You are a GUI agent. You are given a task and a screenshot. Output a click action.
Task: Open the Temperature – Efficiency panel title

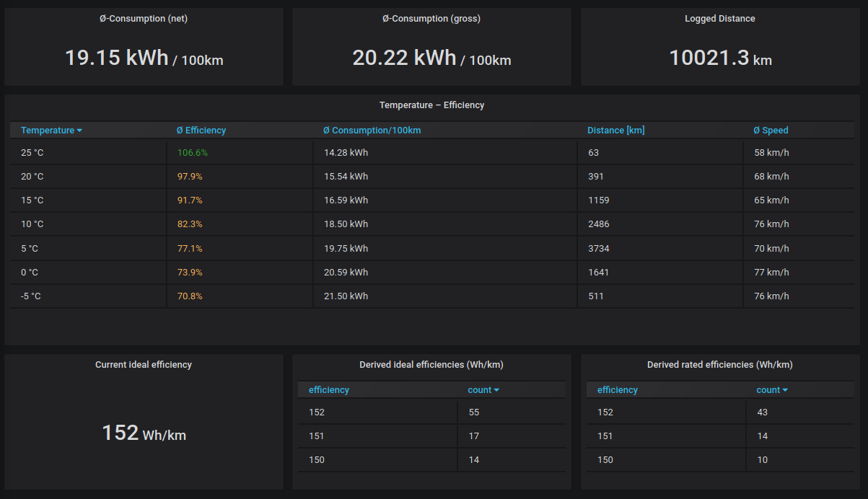pyautogui.click(x=431, y=105)
